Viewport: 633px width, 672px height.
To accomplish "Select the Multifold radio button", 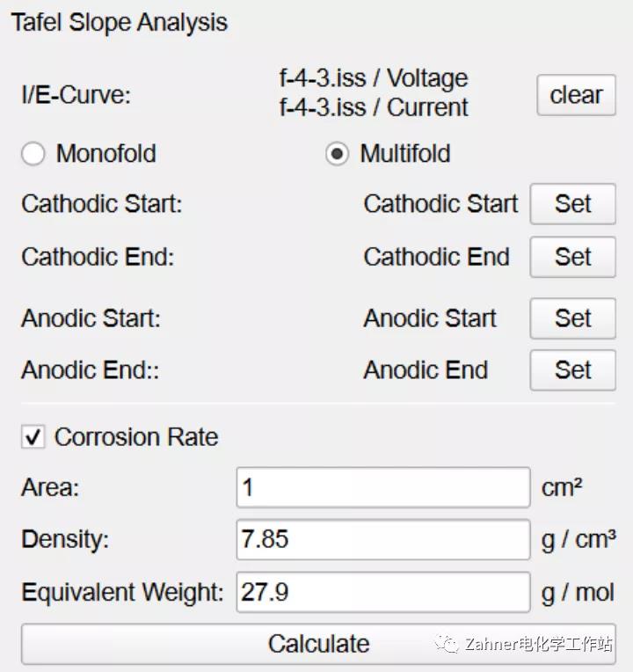I will pyautogui.click(x=337, y=154).
